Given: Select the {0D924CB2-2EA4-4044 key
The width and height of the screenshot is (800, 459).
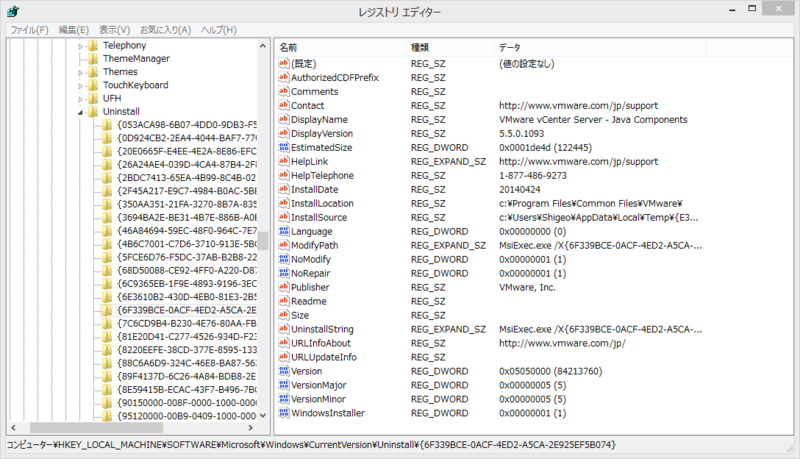Looking at the screenshot, I should (186, 138).
